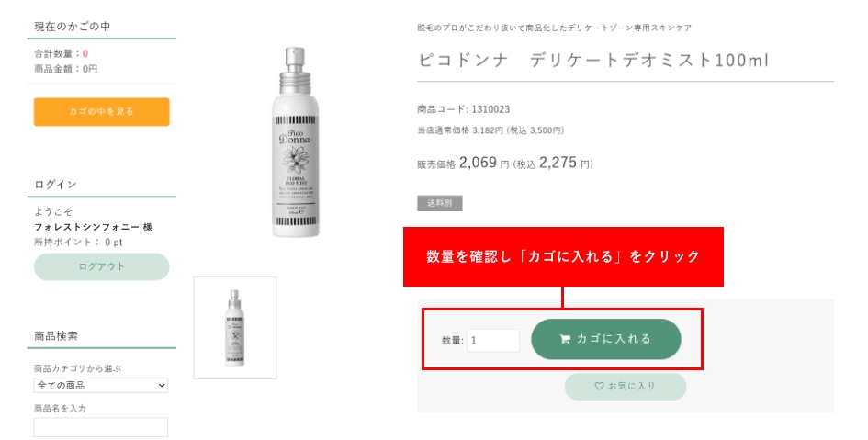The width and height of the screenshot is (868, 440).
Task: Click the 合計数量 count value 0
Action: (x=85, y=53)
